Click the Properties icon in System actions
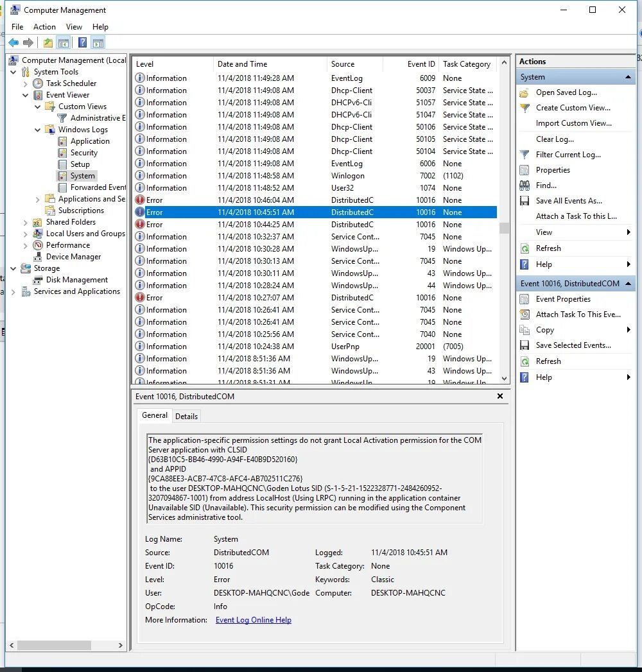 point(524,169)
